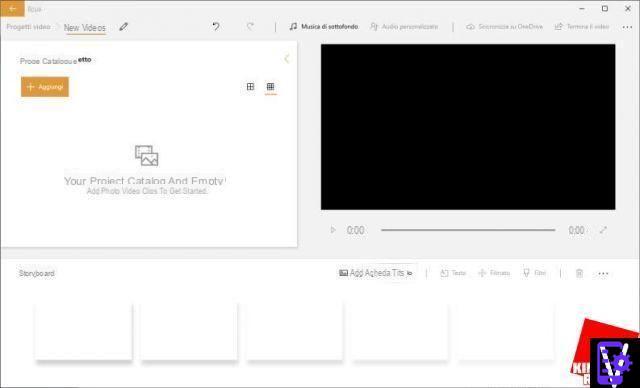Play the video preview
The height and width of the screenshot is (388, 640).
[333, 230]
